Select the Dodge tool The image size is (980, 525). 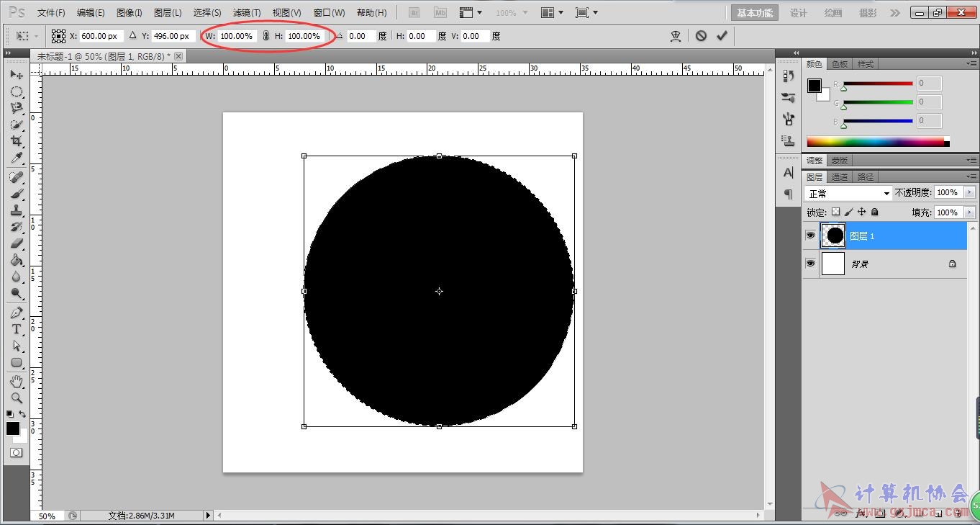[16, 293]
